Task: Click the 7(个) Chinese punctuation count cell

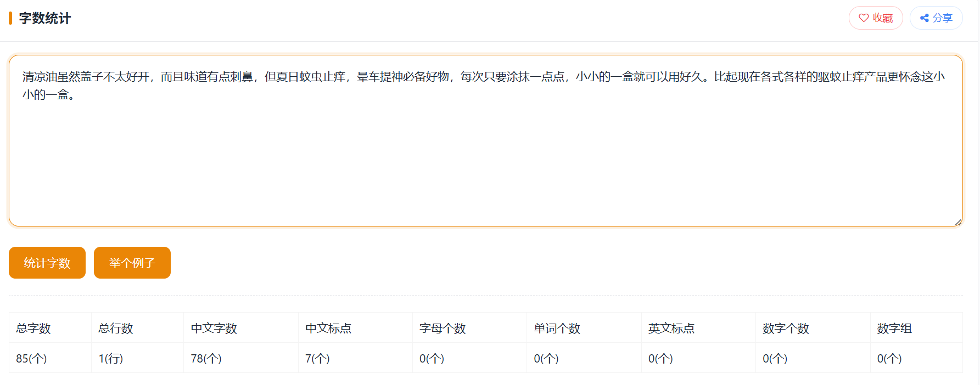Action: coord(356,358)
